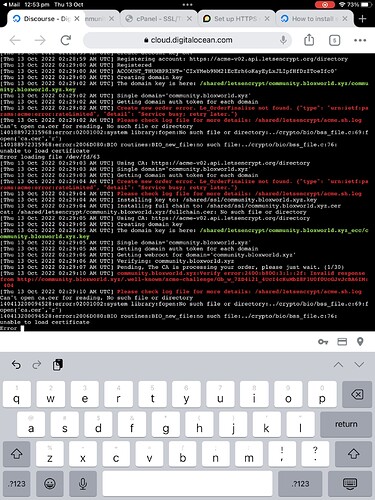Tap the battery indicator in status bar
The width and height of the screenshot is (375, 500).
[366, 4]
